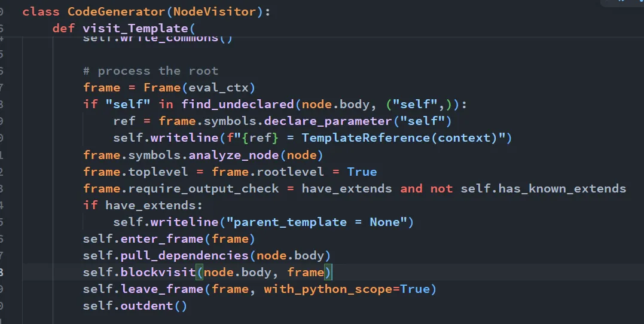Click 'with_python_scope' keyword argument
The height and width of the screenshot is (324, 644).
[328, 289]
